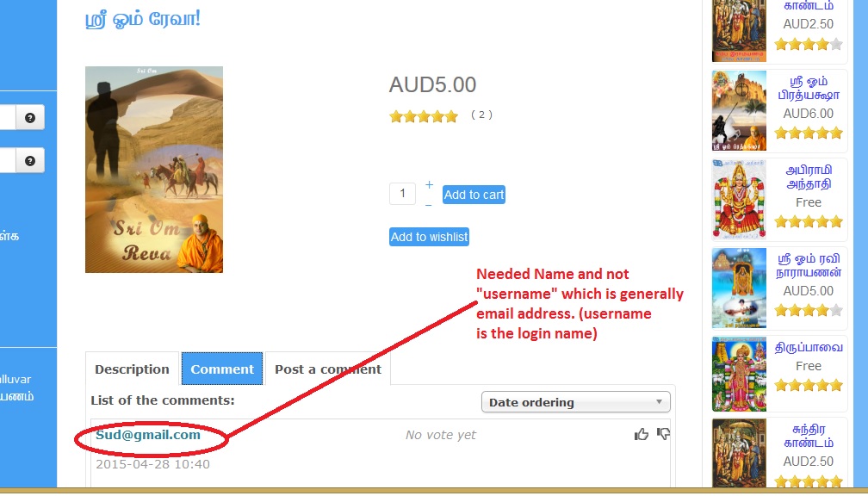Click the five-star product rating
Image resolution: width=868 pixels, height=496 pixels.
(424, 116)
